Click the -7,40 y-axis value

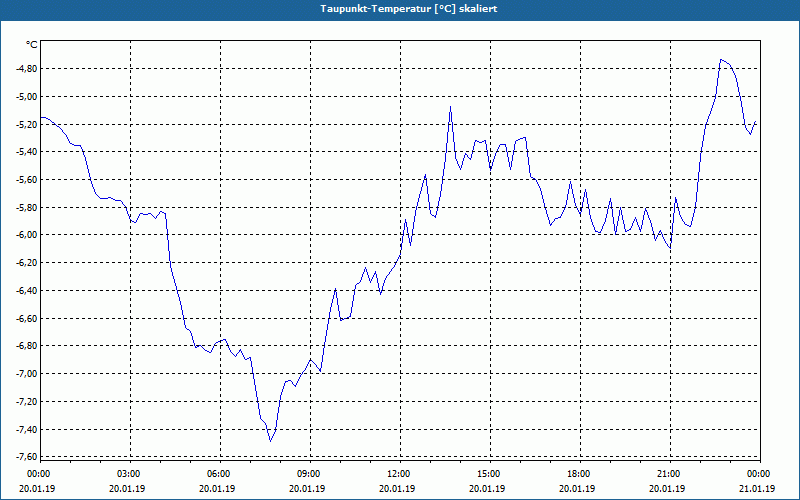(27, 429)
